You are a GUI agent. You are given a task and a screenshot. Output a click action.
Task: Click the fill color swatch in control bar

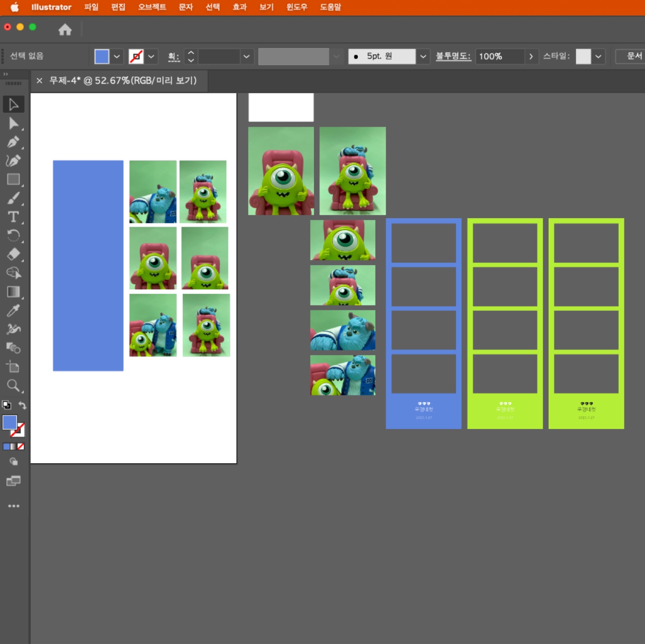point(102,56)
